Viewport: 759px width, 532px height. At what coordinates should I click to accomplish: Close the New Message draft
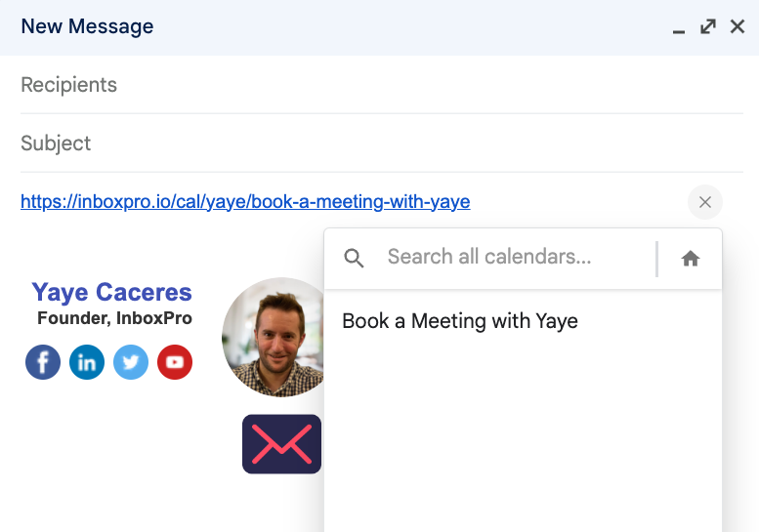(x=738, y=26)
